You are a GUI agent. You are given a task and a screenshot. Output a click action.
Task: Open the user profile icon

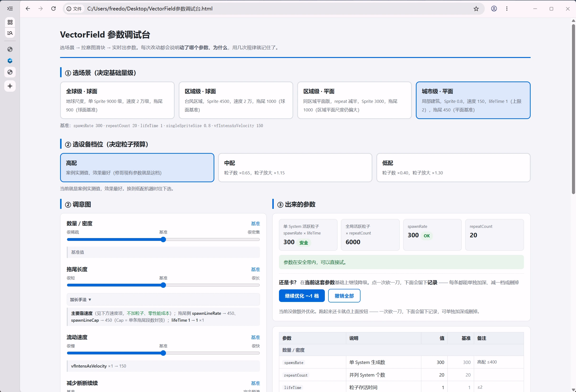[494, 9]
